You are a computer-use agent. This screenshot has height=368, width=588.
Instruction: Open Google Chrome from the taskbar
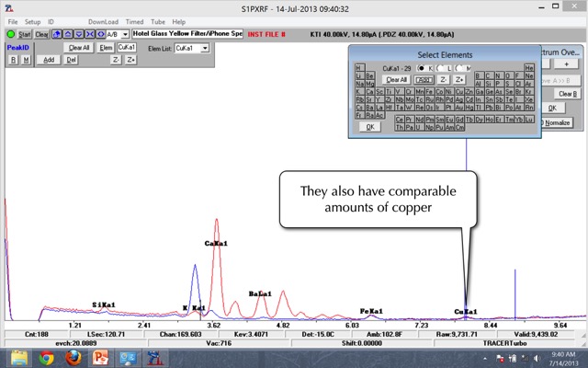pos(46,357)
